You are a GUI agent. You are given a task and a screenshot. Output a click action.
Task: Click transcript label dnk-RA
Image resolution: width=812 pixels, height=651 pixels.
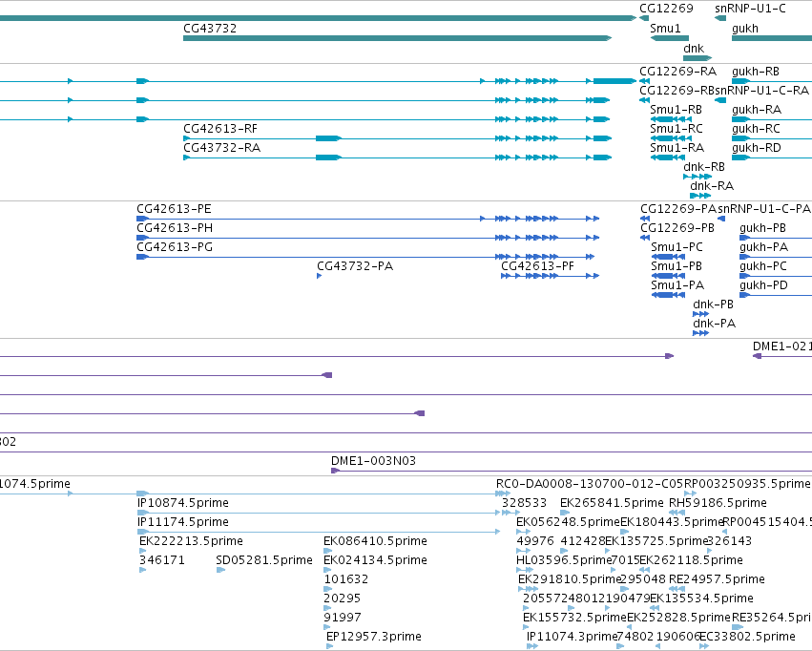712,186
